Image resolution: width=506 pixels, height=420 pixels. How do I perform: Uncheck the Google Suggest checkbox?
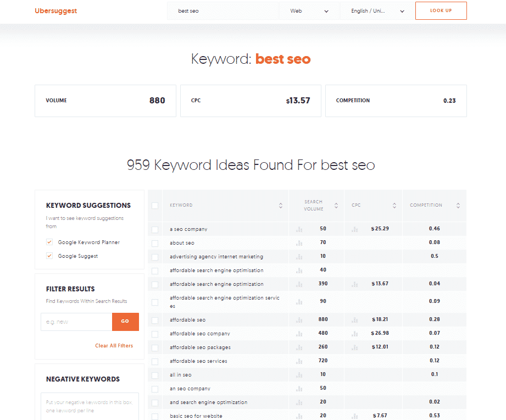(x=49, y=256)
